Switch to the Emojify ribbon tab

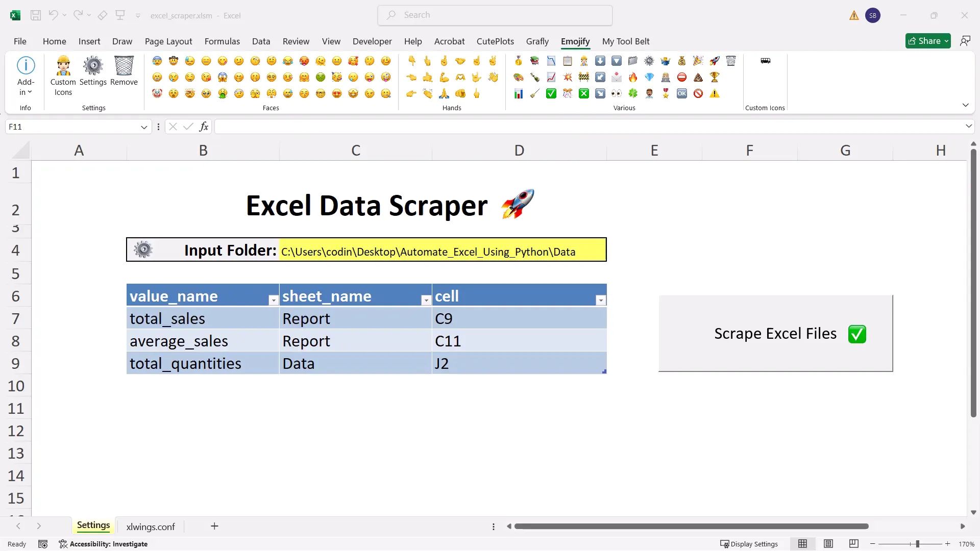tap(575, 41)
